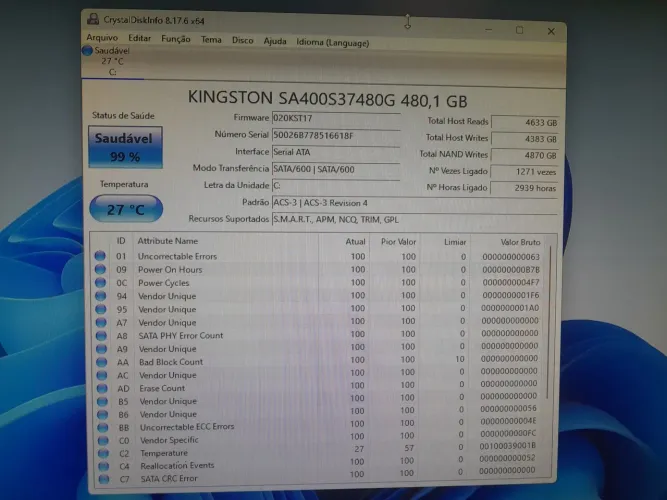This screenshot has height=500, width=667.
Task: Click raw value 00100039001B of Temperature
Action: click(507, 446)
